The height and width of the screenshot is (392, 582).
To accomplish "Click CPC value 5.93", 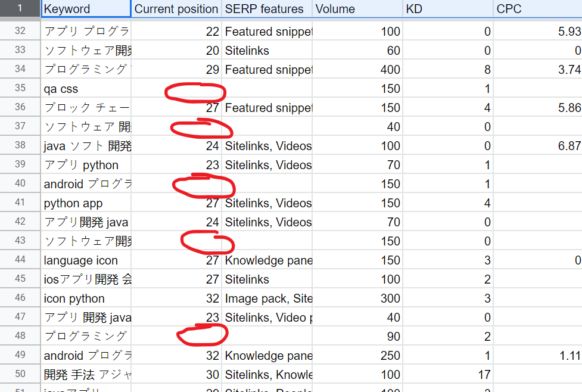I will [x=537, y=31].
